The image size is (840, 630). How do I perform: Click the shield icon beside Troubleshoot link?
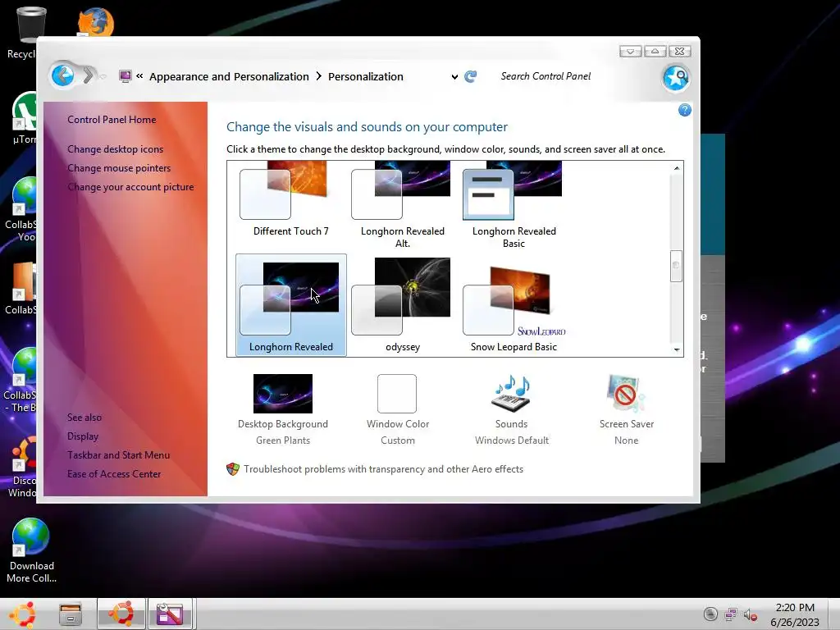(x=233, y=469)
